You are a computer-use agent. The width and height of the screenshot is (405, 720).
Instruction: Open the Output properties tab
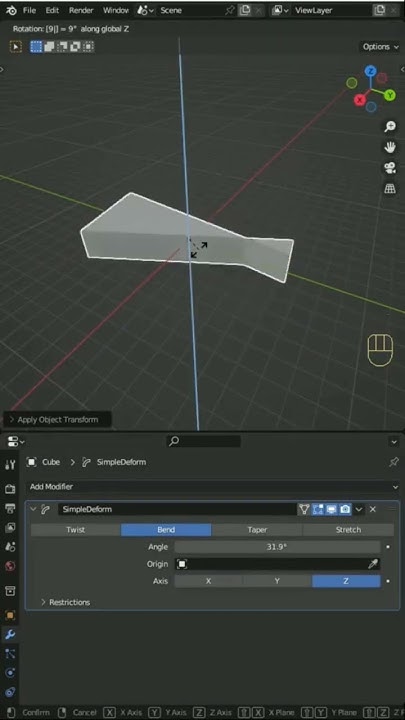pos(10,508)
